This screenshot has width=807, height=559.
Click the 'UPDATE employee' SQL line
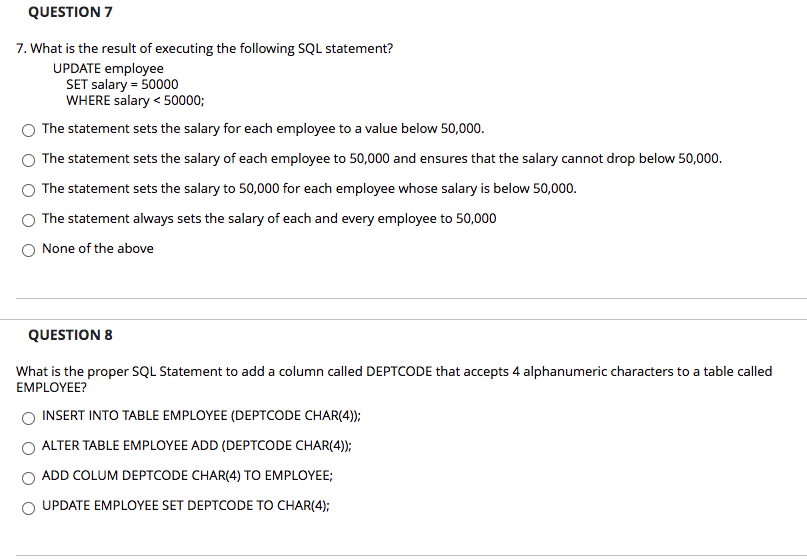108,68
